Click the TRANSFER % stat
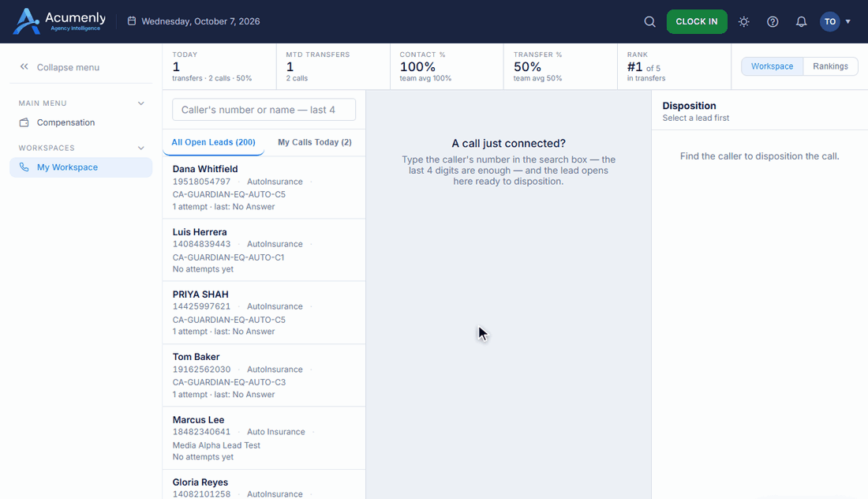Image resolution: width=868 pixels, height=499 pixels. click(560, 66)
